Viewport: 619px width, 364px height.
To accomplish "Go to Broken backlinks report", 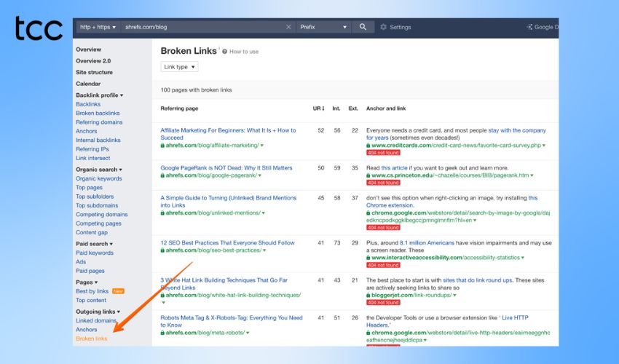I will tap(98, 113).
